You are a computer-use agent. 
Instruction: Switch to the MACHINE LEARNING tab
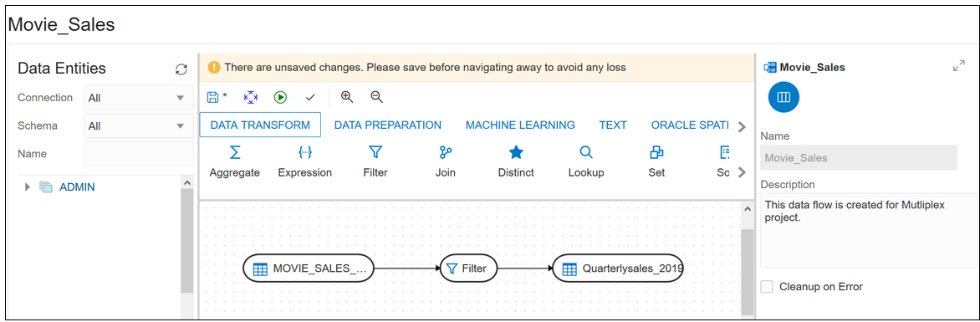(520, 125)
